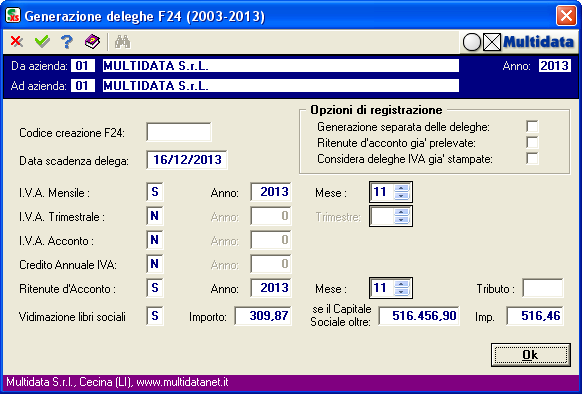This screenshot has height=394, width=582.
Task: Increase Trimestre spinner up arrow
Action: point(401,212)
